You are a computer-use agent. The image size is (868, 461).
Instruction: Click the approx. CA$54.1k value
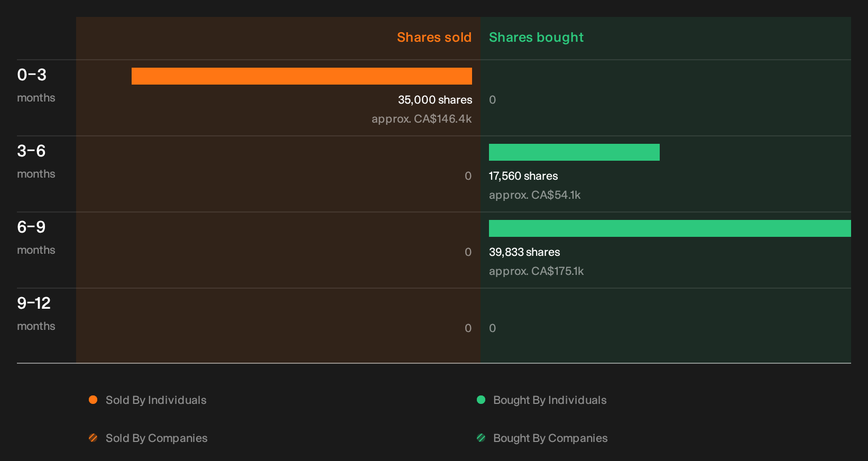534,195
